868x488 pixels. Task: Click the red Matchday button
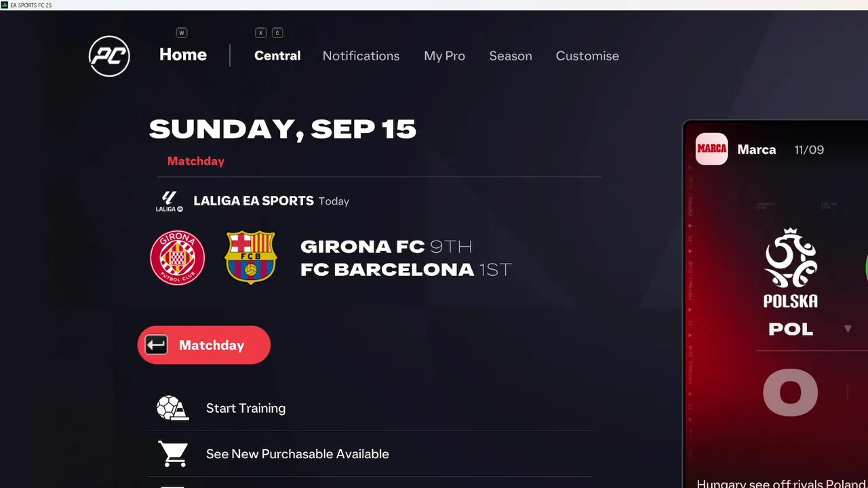coord(204,345)
